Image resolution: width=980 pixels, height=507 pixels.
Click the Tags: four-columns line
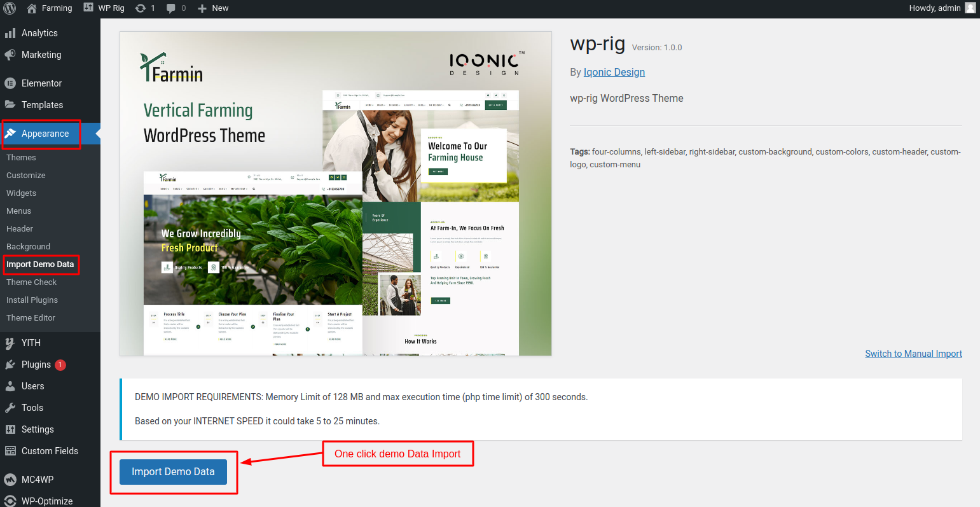point(766,158)
